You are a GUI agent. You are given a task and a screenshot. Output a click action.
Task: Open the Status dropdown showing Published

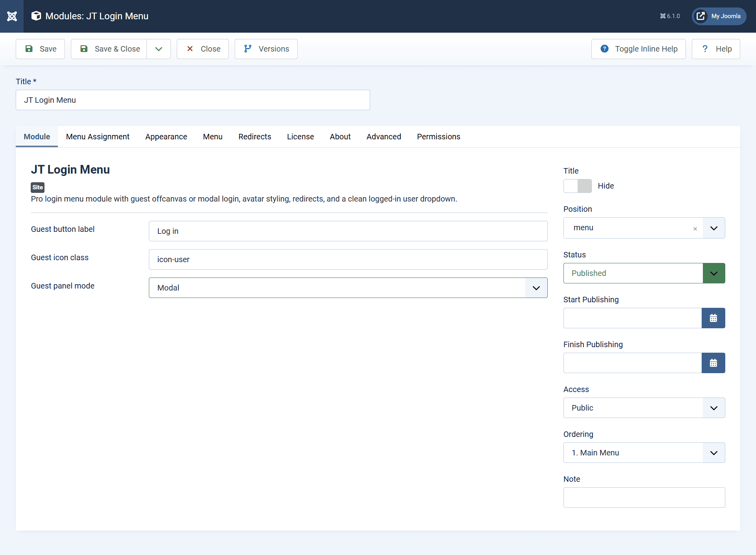click(x=713, y=273)
